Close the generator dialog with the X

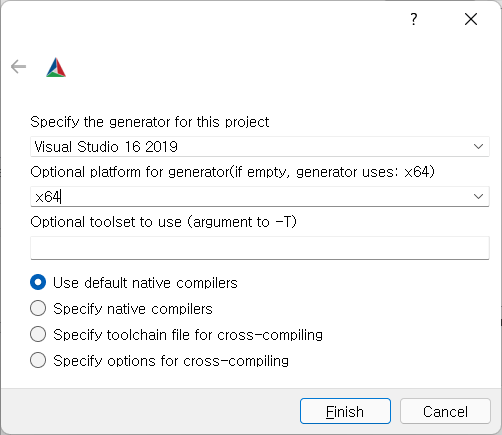(x=471, y=19)
